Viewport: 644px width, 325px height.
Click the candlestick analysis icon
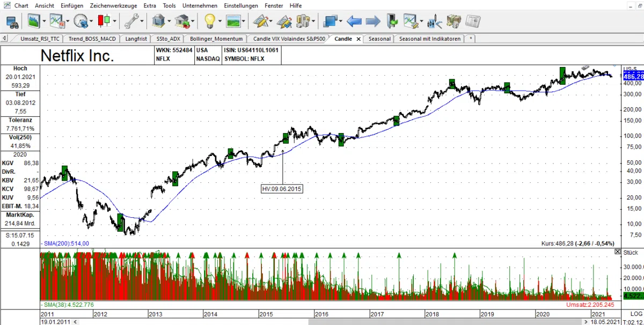[x=435, y=21]
